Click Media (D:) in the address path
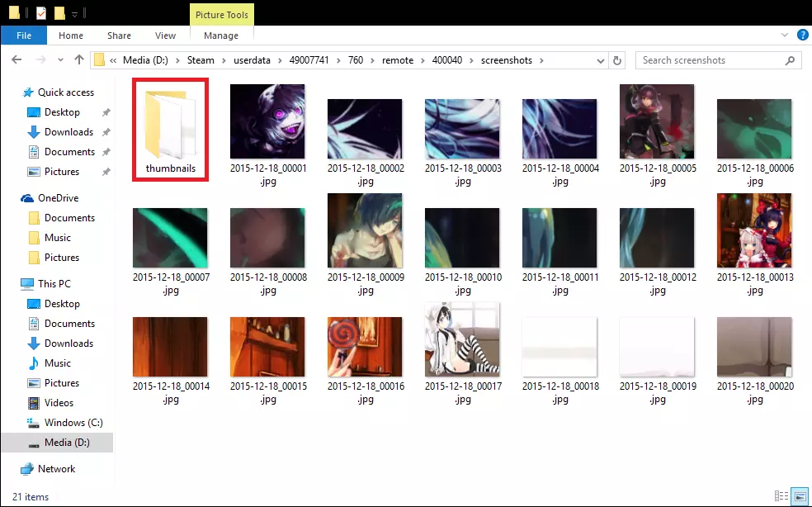812x507 pixels. pos(145,60)
